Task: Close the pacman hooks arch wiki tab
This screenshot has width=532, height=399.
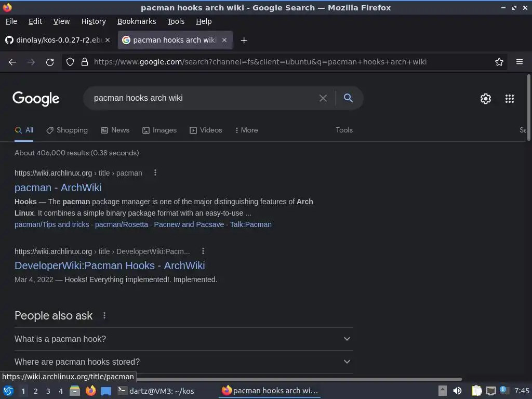Action: point(224,40)
